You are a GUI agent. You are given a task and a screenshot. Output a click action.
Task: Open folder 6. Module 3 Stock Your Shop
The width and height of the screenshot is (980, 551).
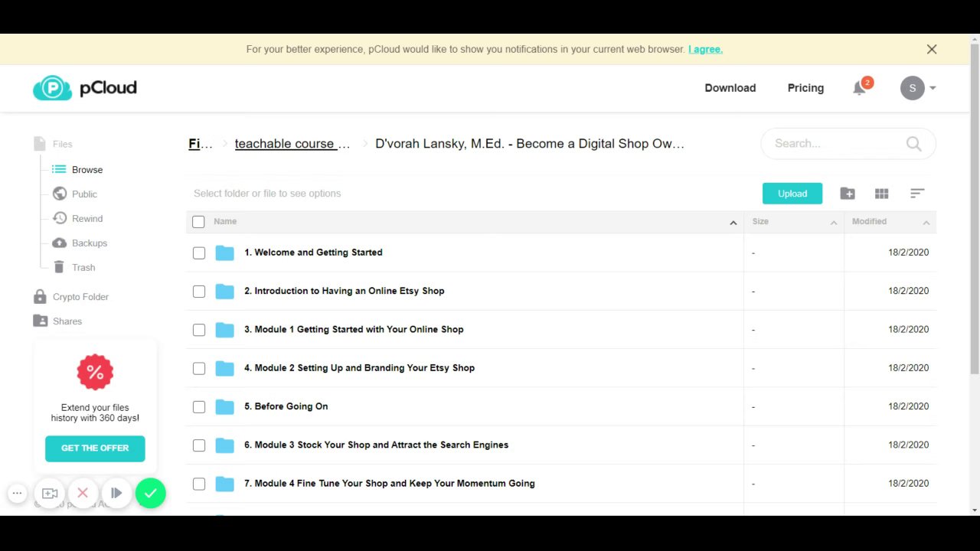coord(376,445)
